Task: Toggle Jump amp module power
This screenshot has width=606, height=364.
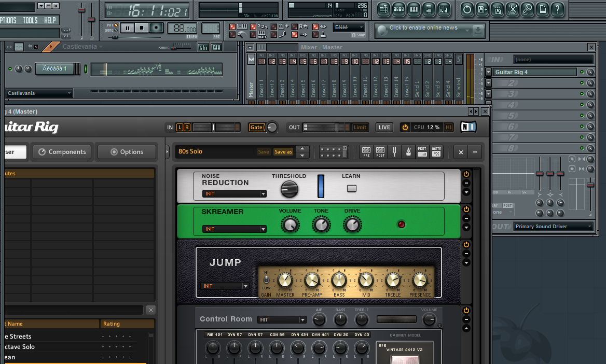Action: (x=466, y=244)
